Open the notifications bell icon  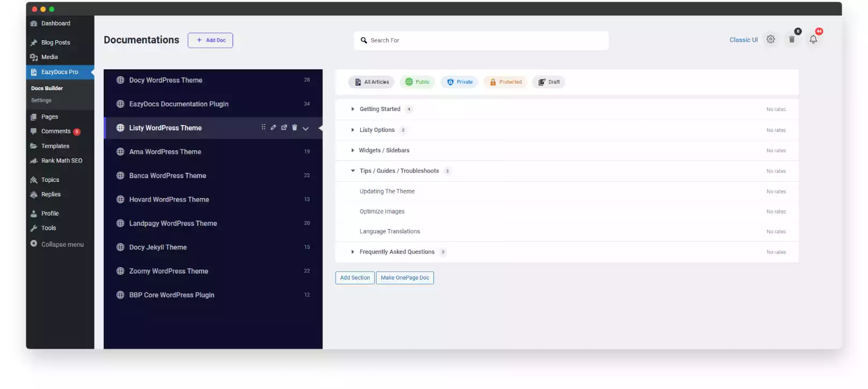pos(813,39)
